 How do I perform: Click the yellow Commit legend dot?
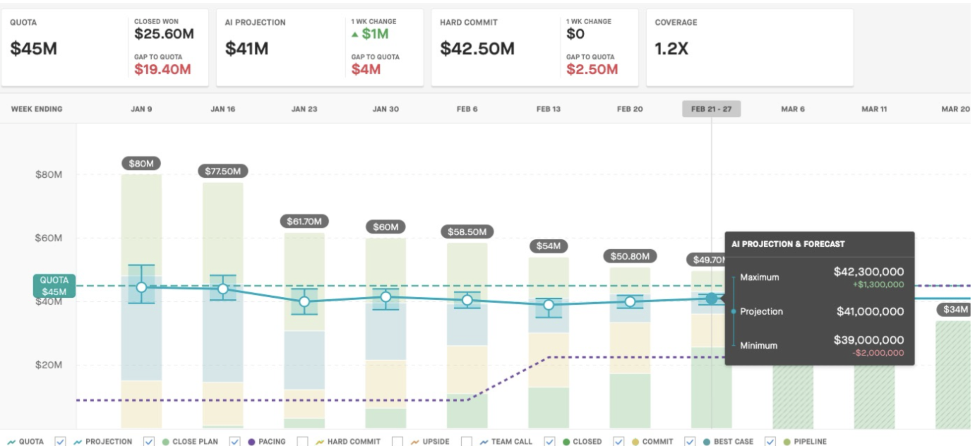tap(636, 442)
